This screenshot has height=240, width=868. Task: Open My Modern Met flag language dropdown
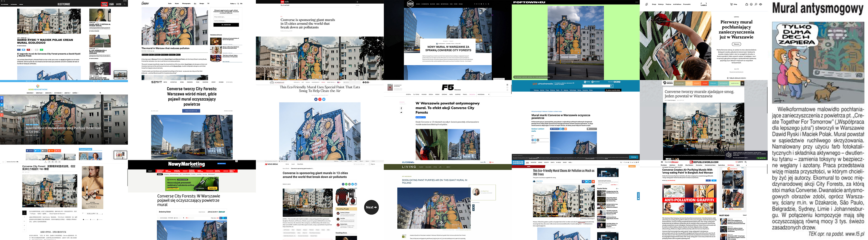(x=339, y=82)
